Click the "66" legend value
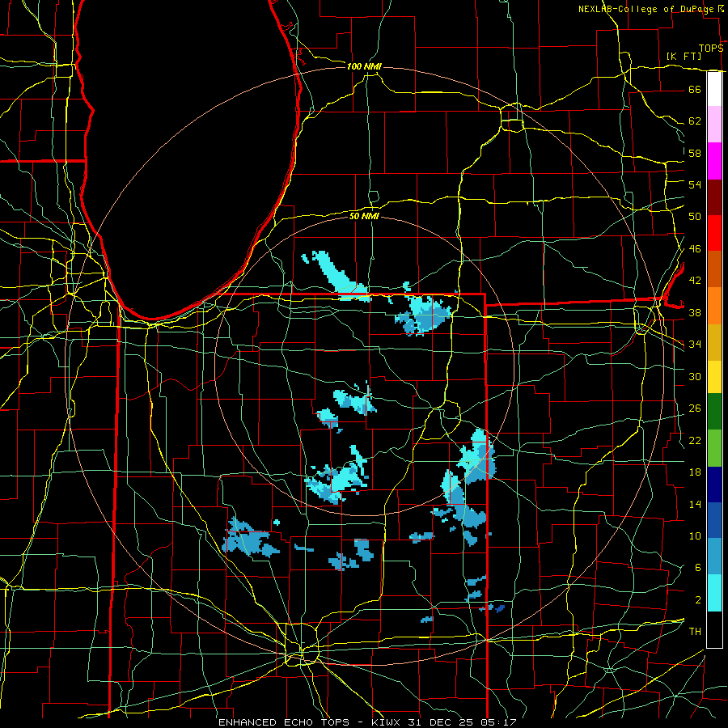This screenshot has width=728, height=728. pos(695,89)
